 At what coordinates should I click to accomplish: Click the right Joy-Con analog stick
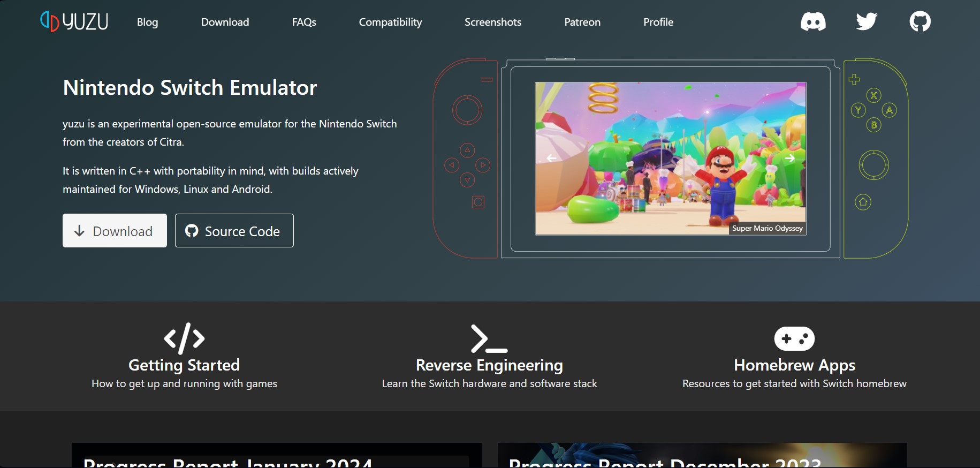click(x=874, y=165)
